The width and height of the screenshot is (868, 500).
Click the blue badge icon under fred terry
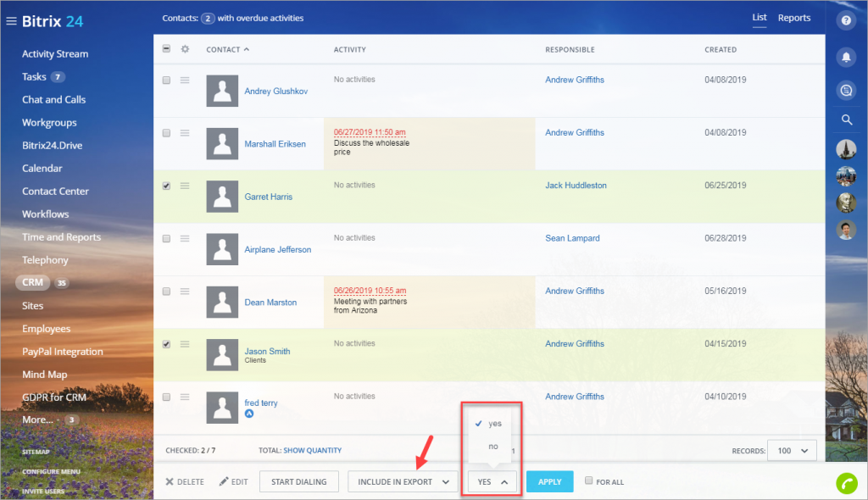[249, 414]
